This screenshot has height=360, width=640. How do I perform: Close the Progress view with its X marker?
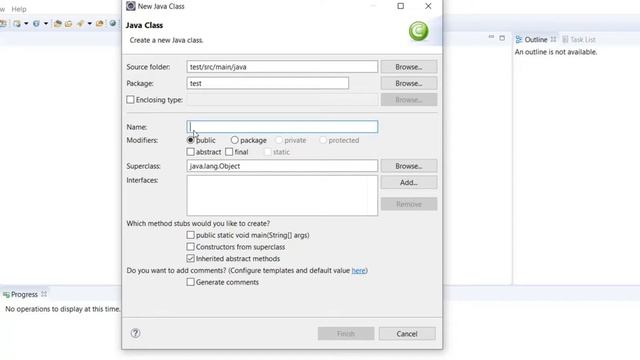coord(44,294)
